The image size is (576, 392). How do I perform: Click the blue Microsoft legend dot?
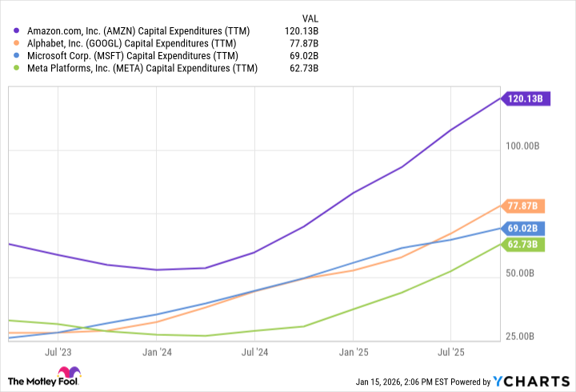[x=18, y=56]
